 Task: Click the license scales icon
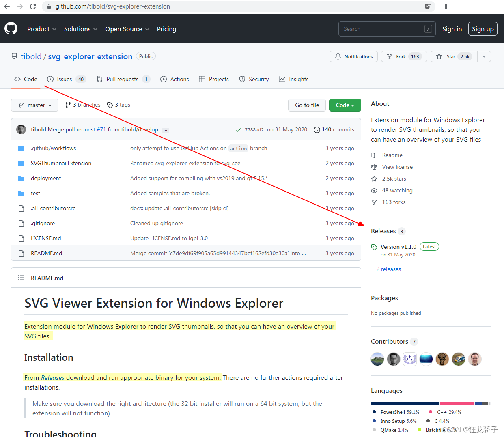click(374, 167)
